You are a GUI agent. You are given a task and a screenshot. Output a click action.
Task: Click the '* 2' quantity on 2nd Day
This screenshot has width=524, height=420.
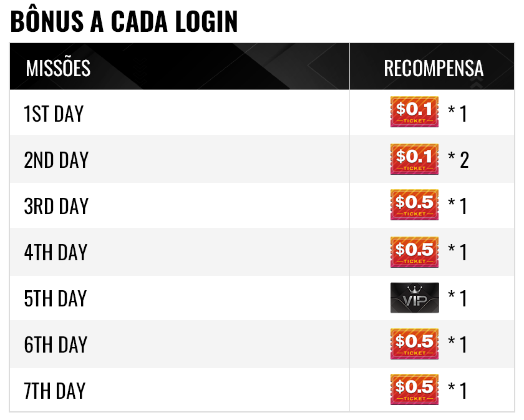click(458, 160)
